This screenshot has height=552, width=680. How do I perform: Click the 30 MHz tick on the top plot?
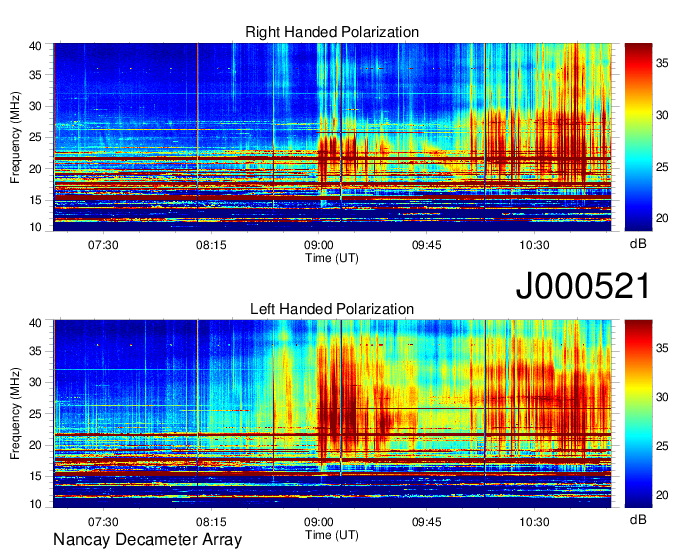(36, 106)
